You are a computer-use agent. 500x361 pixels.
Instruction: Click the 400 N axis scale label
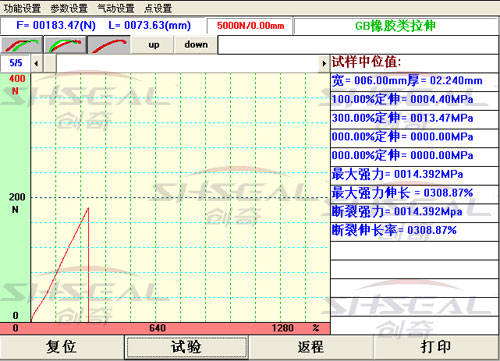[x=16, y=85]
